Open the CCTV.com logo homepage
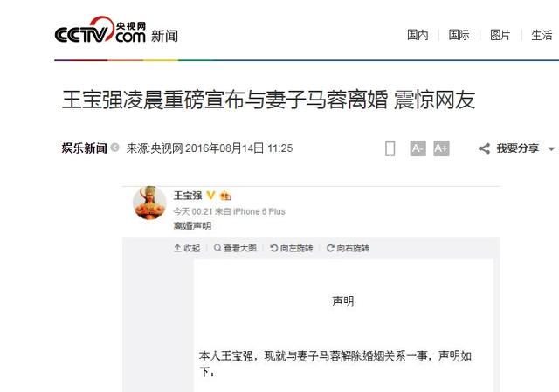Screen dimensions: 559x392 100,30
